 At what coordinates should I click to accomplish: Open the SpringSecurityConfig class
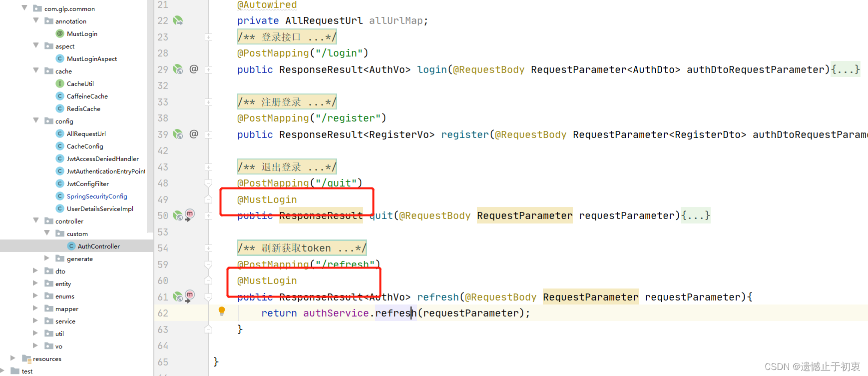97,196
